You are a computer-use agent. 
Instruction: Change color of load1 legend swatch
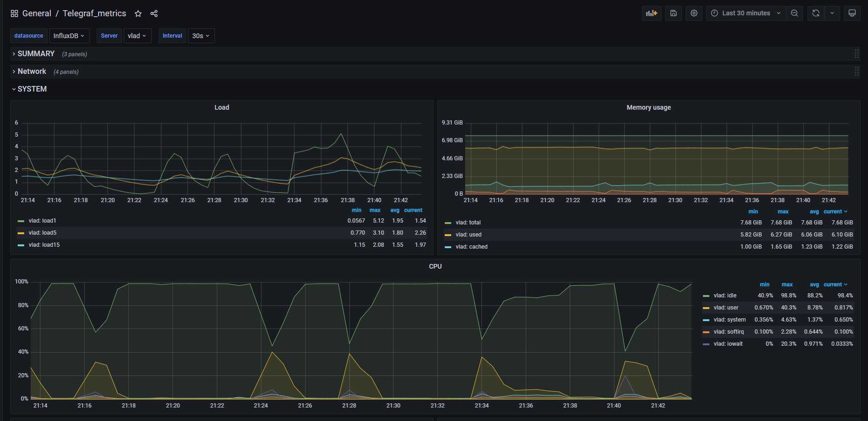point(21,221)
